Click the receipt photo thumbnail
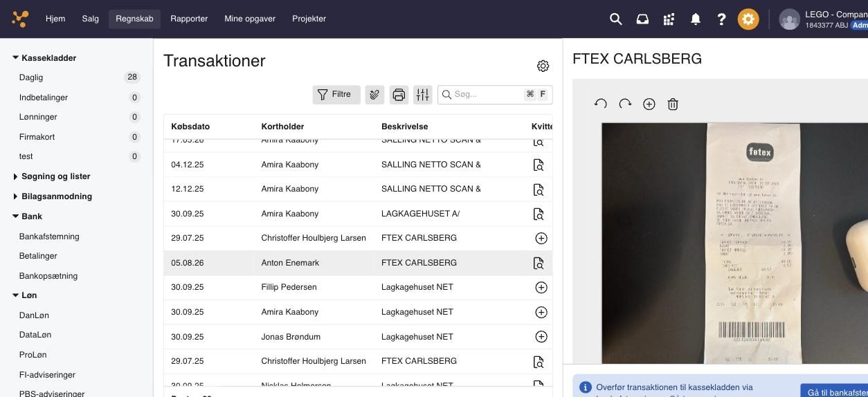 (734, 243)
